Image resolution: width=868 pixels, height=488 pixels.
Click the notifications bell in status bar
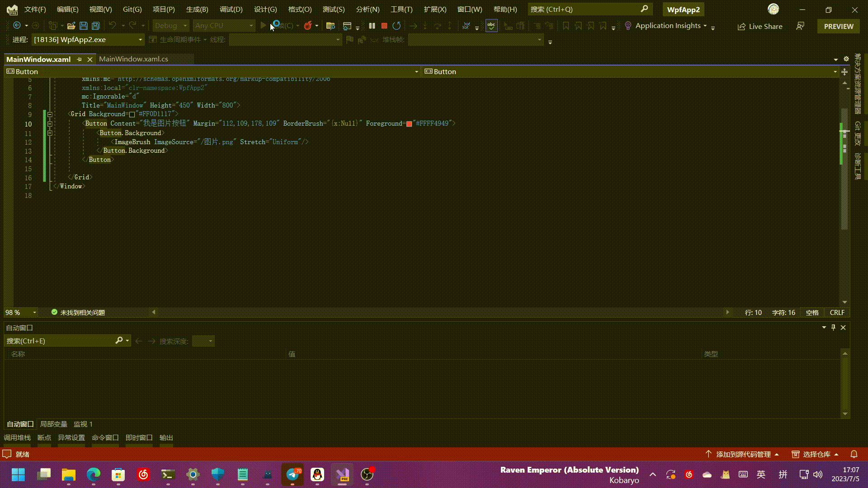point(854,454)
